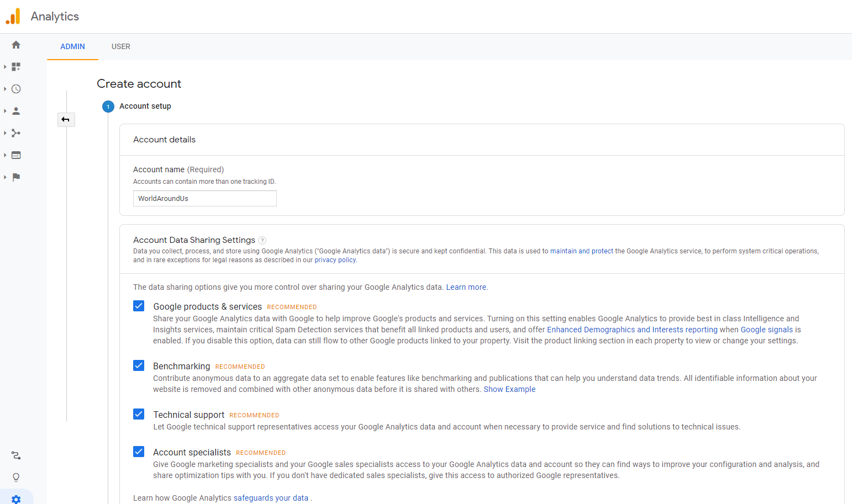Uncheck the Benchmarking checkbox

[139, 365]
